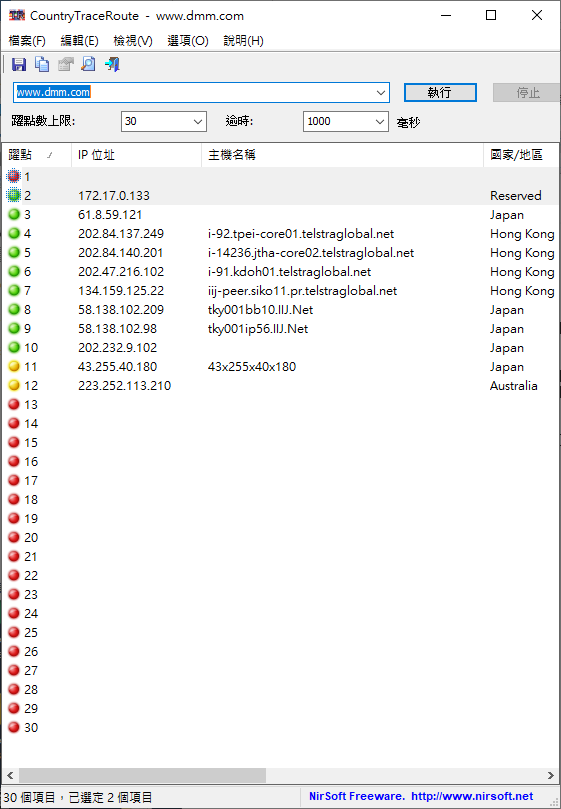Click the CountryTraceRoute title bar app icon

[17, 15]
